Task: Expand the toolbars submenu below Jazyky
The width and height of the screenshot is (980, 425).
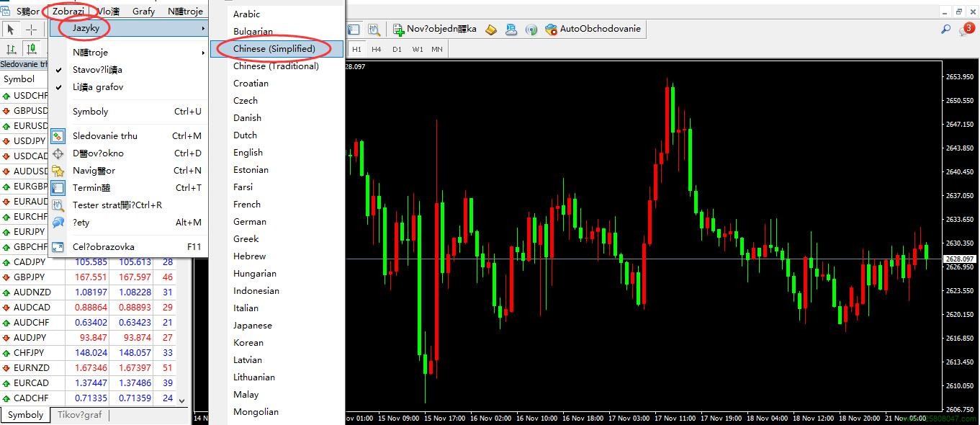Action: pyautogui.click(x=128, y=53)
